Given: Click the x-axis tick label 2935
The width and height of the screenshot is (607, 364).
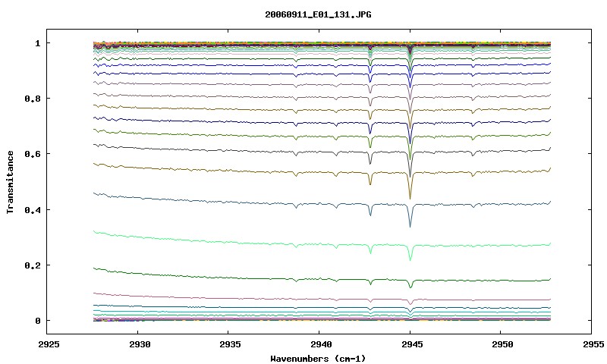Looking at the screenshot, I should coord(231,344).
